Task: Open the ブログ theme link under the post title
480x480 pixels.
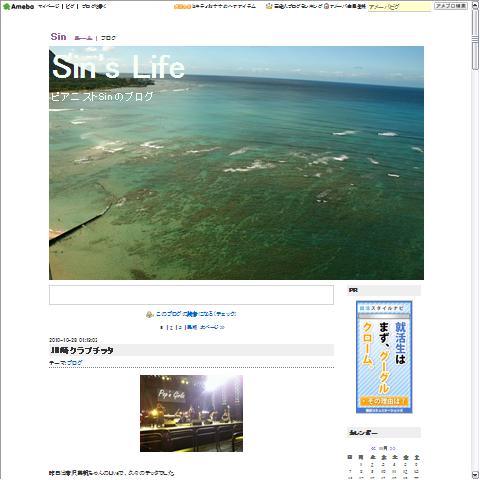Action: coord(74,363)
